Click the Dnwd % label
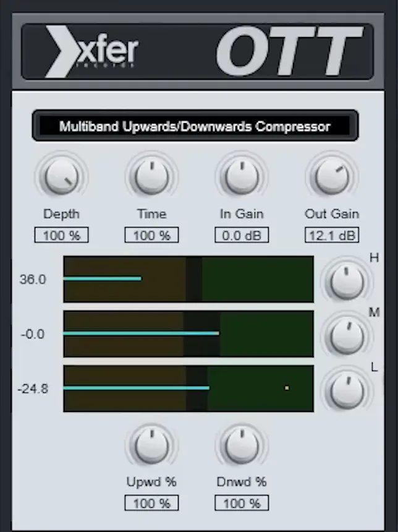 [242, 482]
